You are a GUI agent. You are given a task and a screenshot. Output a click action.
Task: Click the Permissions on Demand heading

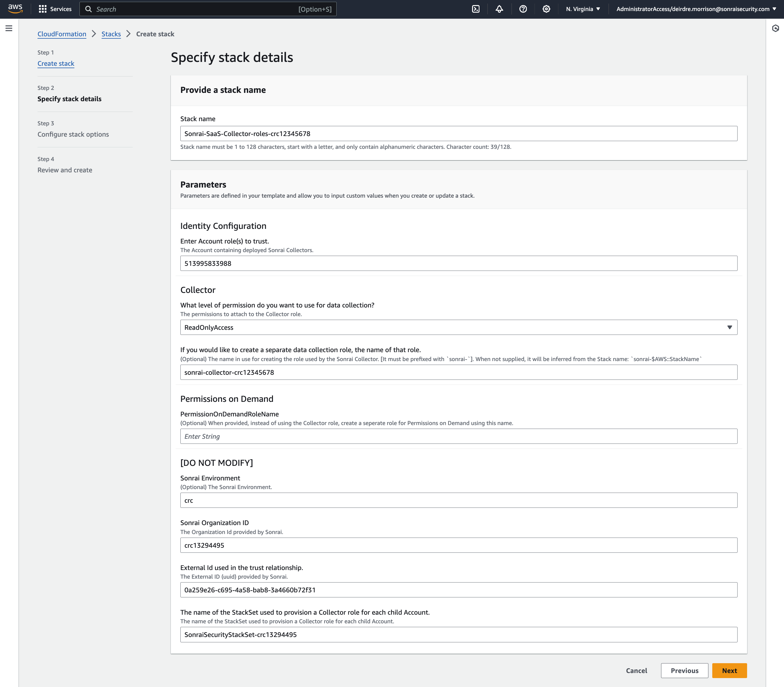point(227,399)
